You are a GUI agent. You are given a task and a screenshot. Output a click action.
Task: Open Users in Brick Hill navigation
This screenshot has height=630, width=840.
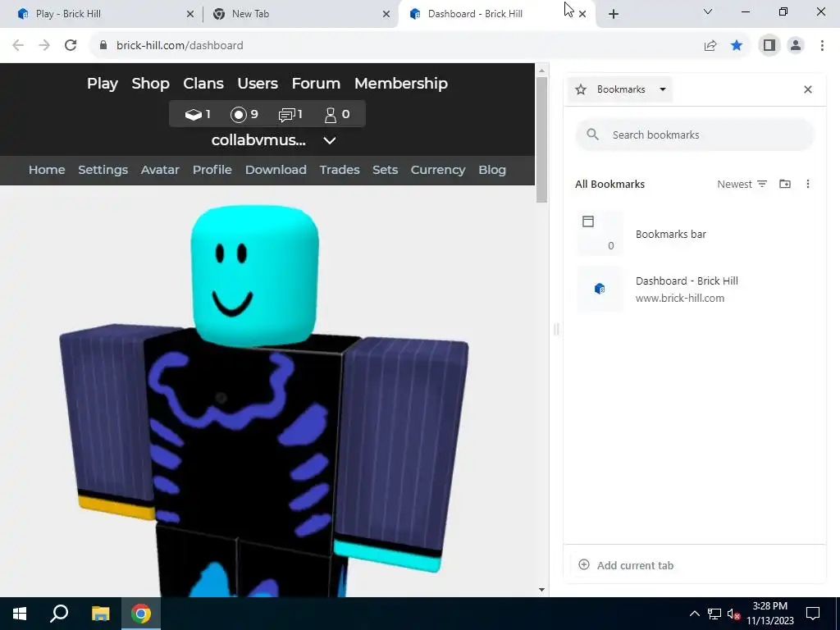point(258,84)
